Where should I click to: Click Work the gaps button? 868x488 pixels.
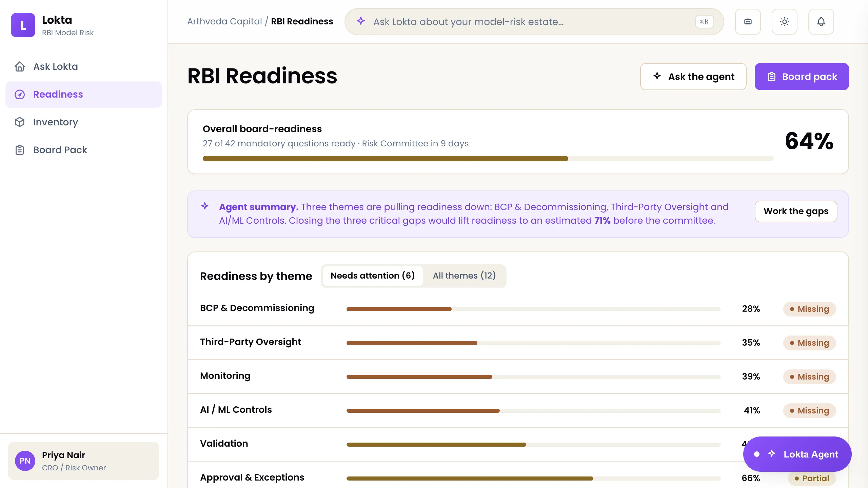[x=796, y=211]
